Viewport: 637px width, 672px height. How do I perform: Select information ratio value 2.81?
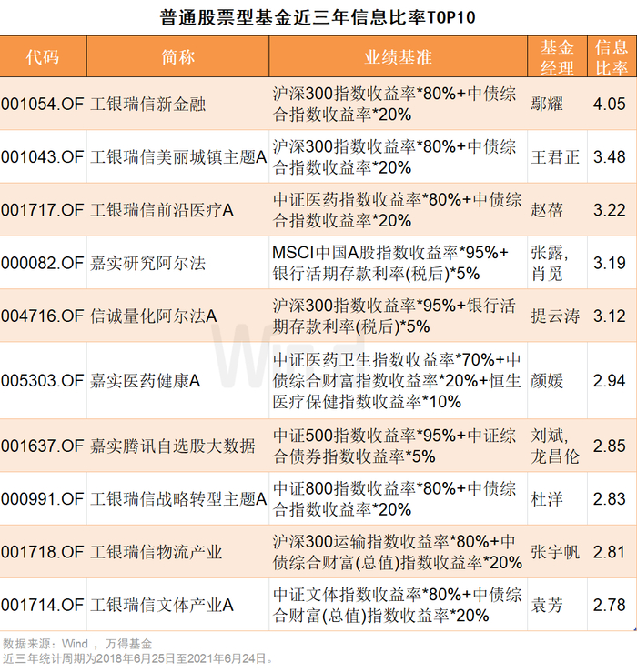[x=610, y=553]
